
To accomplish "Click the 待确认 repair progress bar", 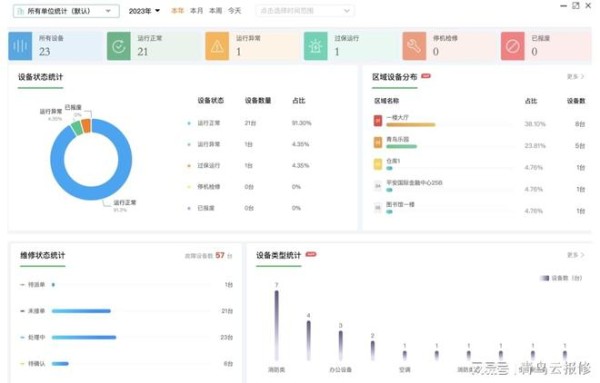I will [x=60, y=363].
